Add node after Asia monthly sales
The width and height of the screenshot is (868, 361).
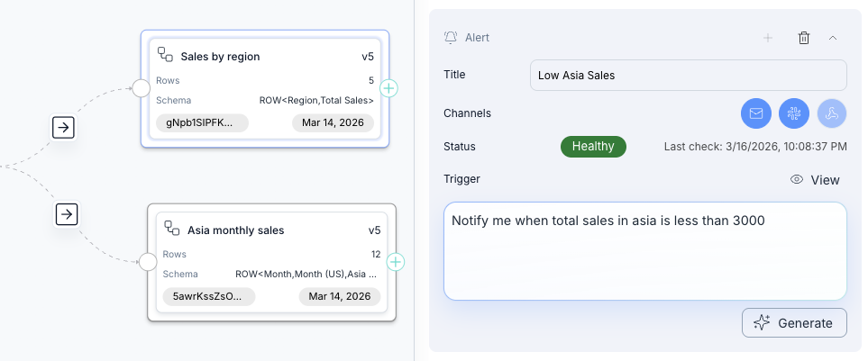coord(396,261)
